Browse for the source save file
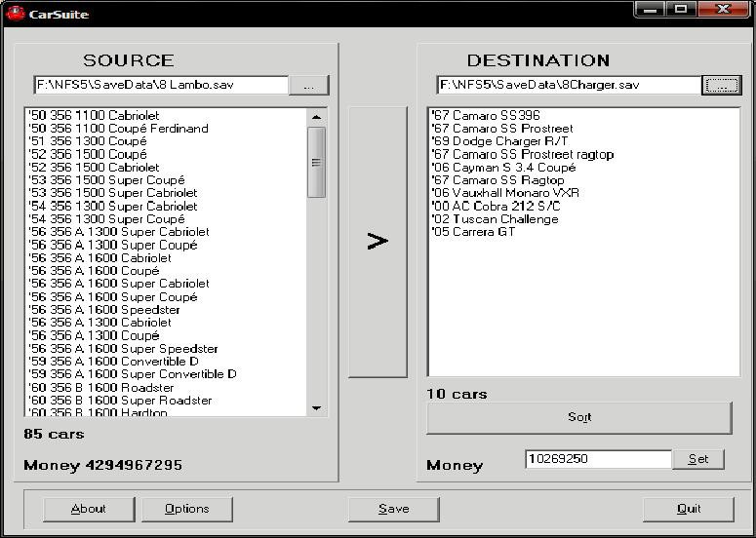 (x=309, y=86)
